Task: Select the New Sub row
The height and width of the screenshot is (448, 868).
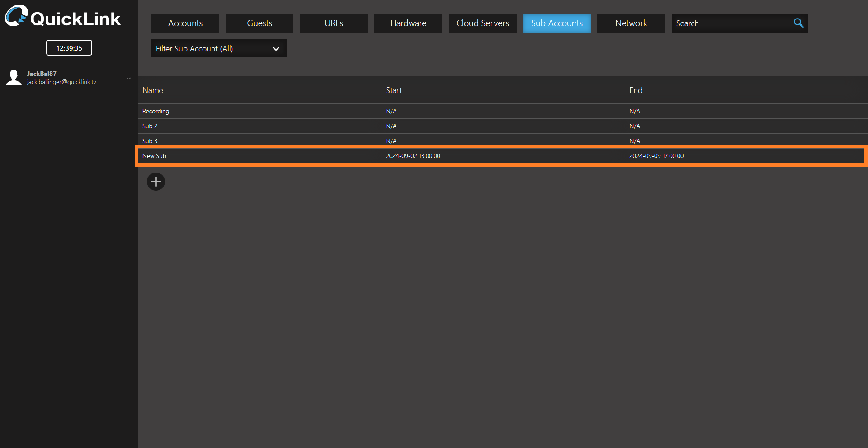Action: 155,156
